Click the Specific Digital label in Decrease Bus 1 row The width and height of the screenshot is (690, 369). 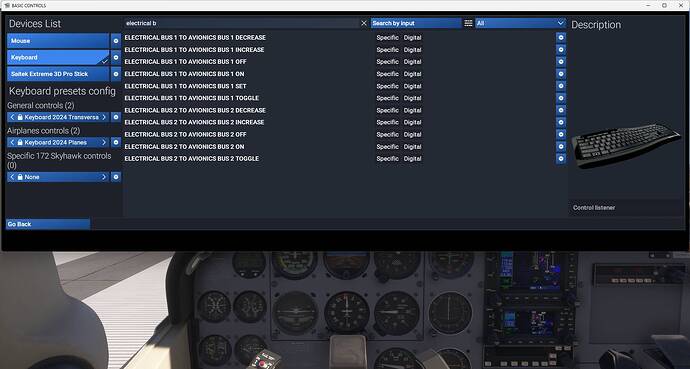(399, 38)
